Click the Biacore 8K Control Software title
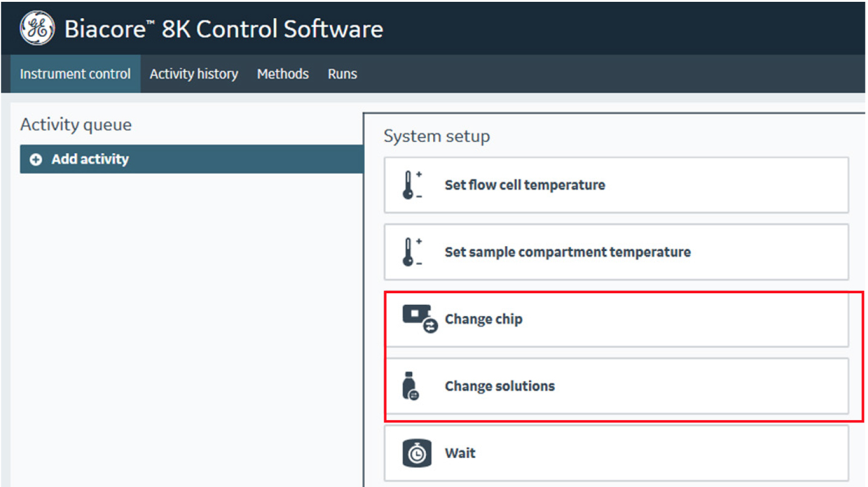 click(223, 29)
